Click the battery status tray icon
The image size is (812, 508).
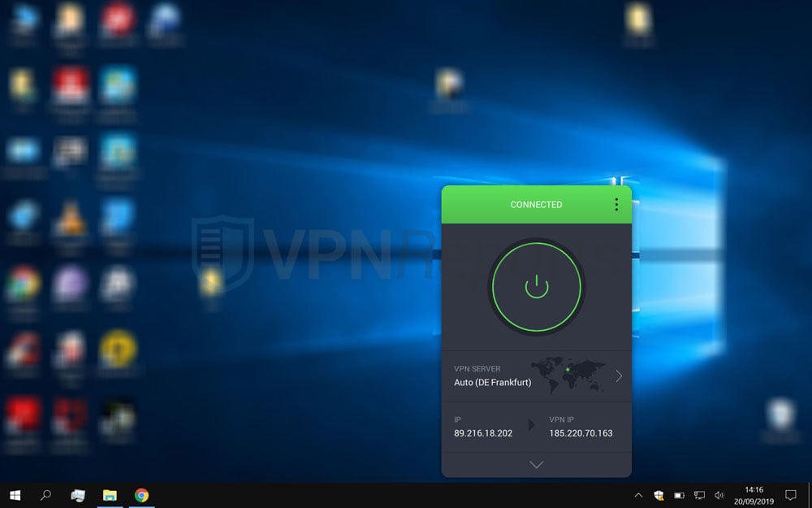[679, 495]
